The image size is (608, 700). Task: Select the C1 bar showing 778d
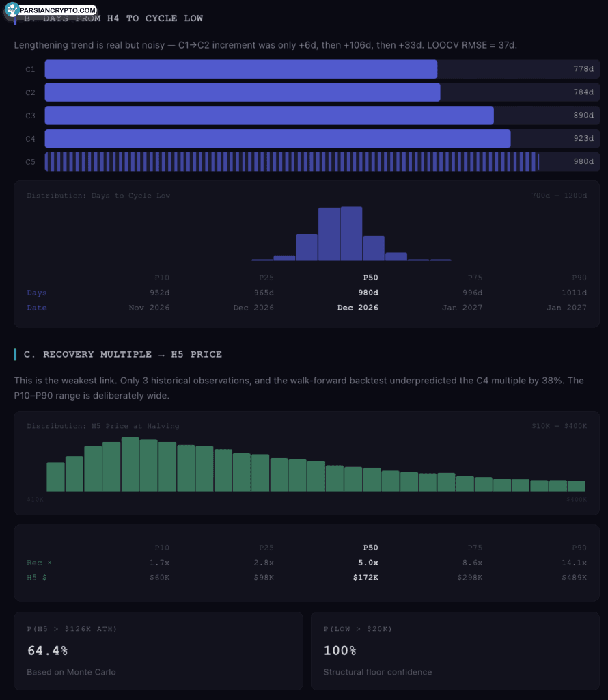tap(240, 69)
